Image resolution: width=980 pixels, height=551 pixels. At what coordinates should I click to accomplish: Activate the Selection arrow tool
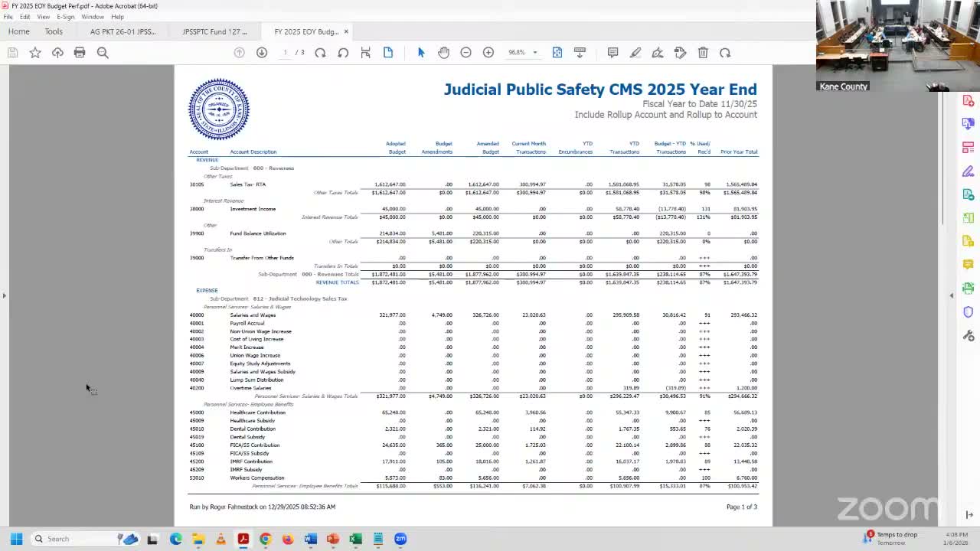[x=420, y=52]
